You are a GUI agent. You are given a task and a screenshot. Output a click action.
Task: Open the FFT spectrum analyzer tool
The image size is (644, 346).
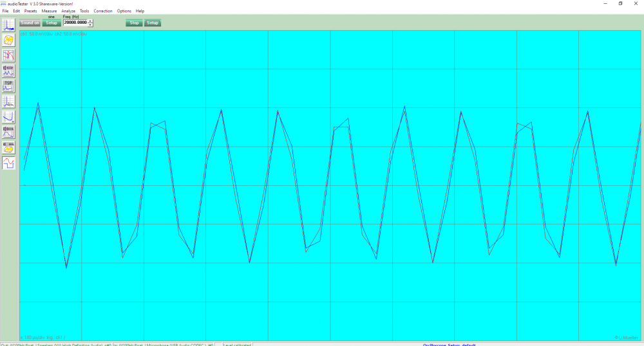[x=8, y=25]
